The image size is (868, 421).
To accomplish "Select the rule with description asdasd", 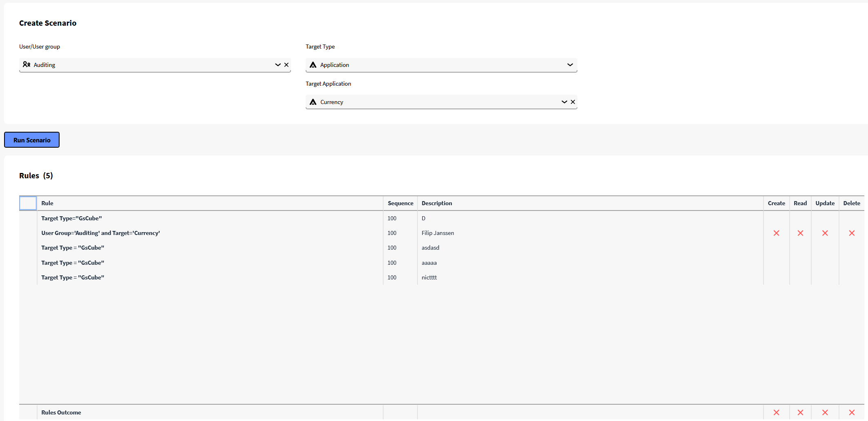I will 430,248.
